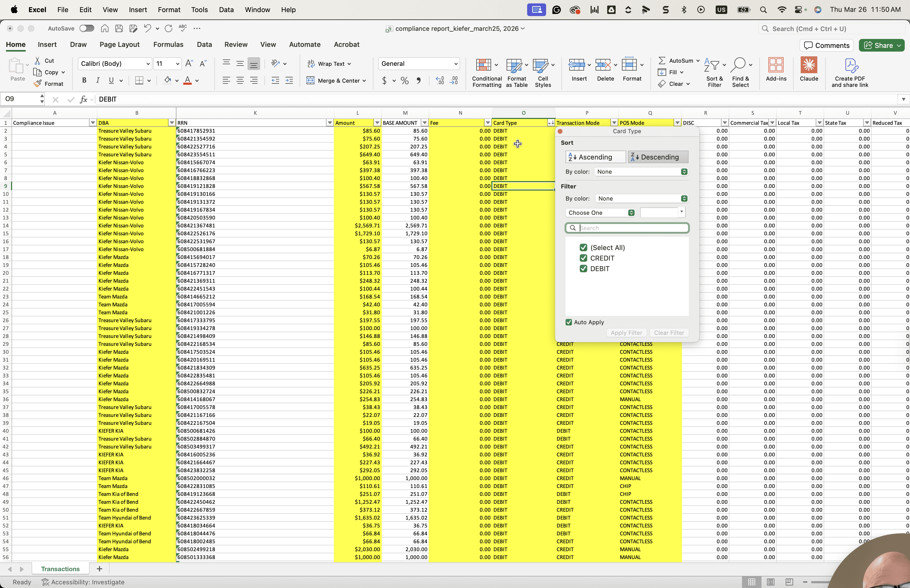Click the Italic formatting icon
Viewport: 910px width, 588px height.
[x=98, y=80]
